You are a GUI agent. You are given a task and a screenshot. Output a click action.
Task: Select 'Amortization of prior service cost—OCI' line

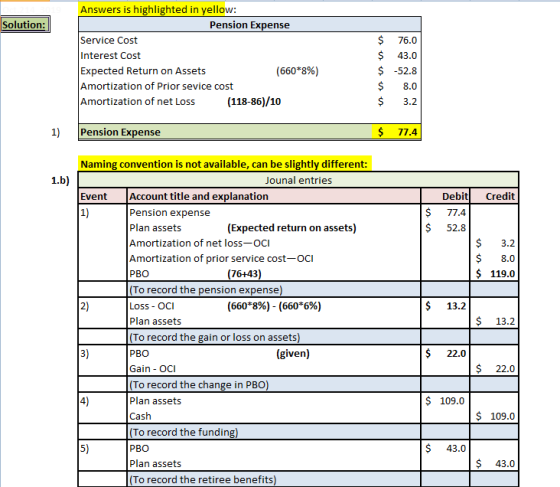(x=221, y=259)
